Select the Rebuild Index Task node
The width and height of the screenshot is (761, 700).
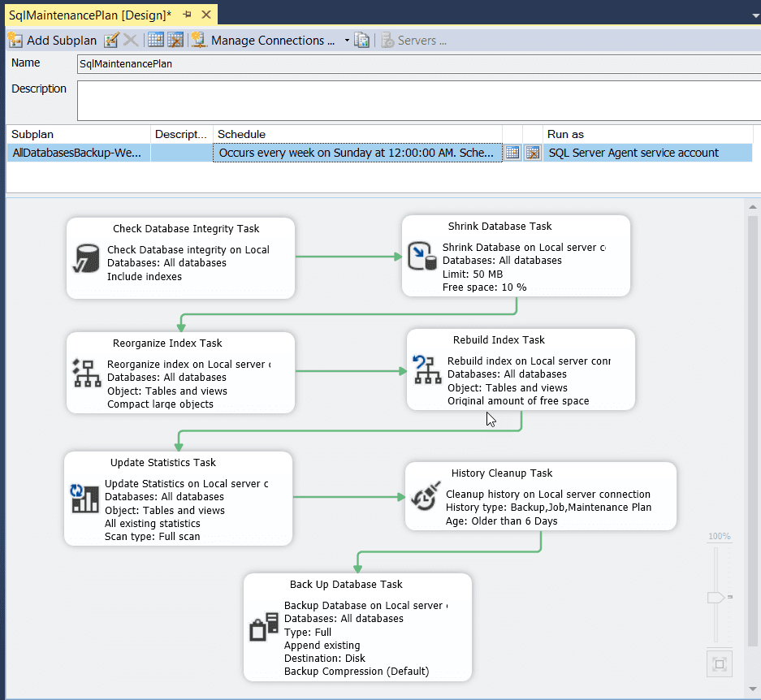point(521,369)
